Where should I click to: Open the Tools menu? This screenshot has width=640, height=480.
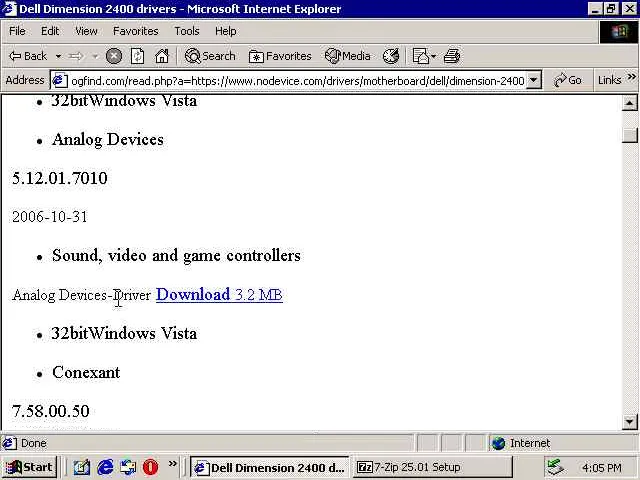click(187, 31)
